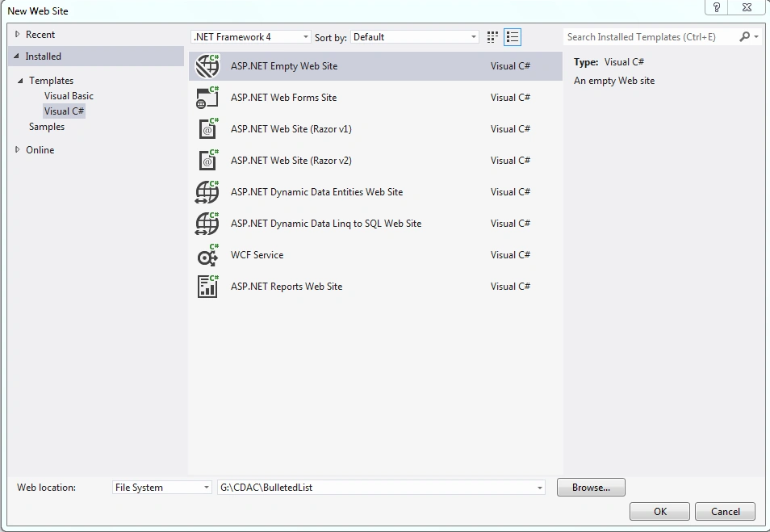The height and width of the screenshot is (532, 770).
Task: Select the Visual C# templates node
Action: 65,111
